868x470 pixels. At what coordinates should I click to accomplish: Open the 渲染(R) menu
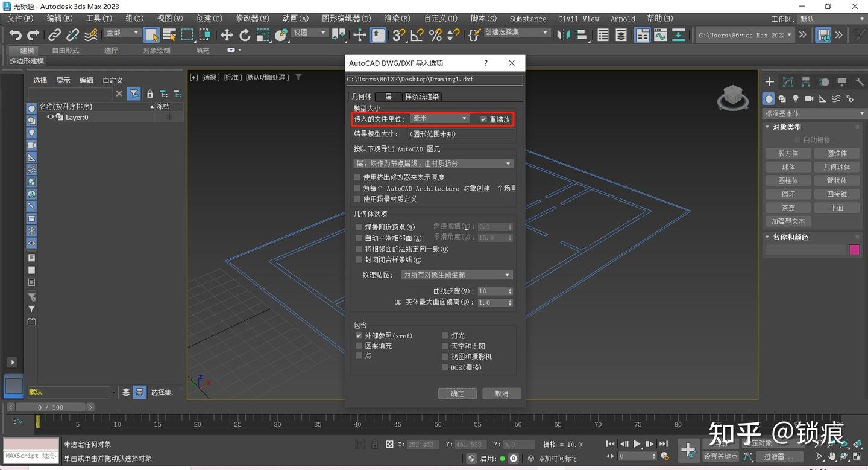(x=396, y=18)
